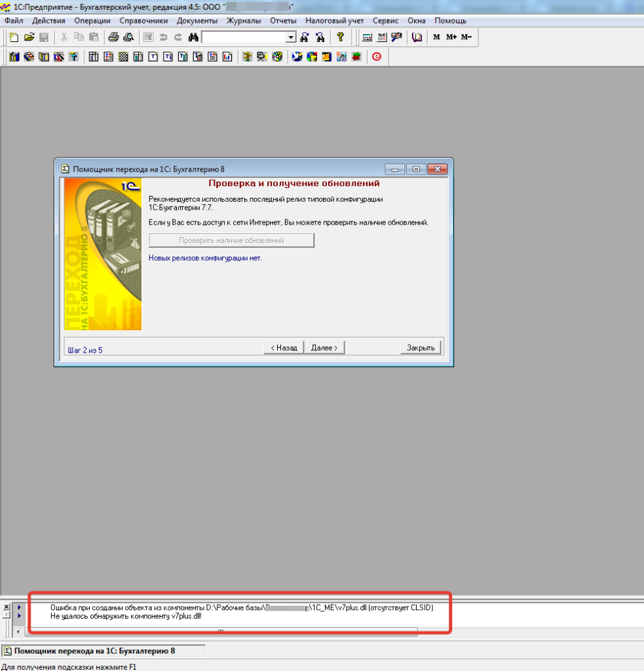644x671 pixels.
Task: Click the wizard's 1С book illustration
Action: point(103,254)
